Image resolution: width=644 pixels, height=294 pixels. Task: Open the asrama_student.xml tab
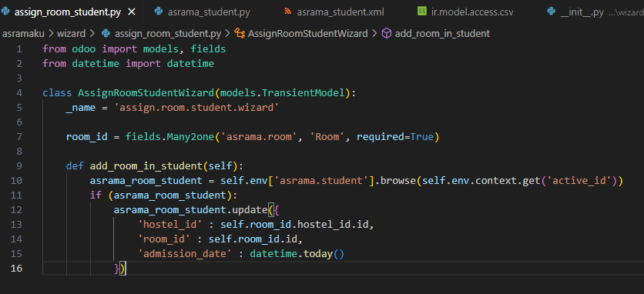pyautogui.click(x=334, y=12)
